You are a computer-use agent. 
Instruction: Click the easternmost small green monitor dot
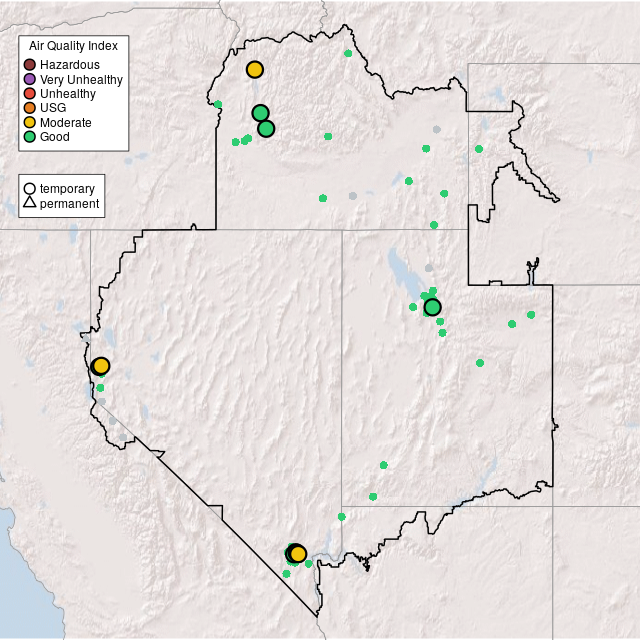coord(531,315)
